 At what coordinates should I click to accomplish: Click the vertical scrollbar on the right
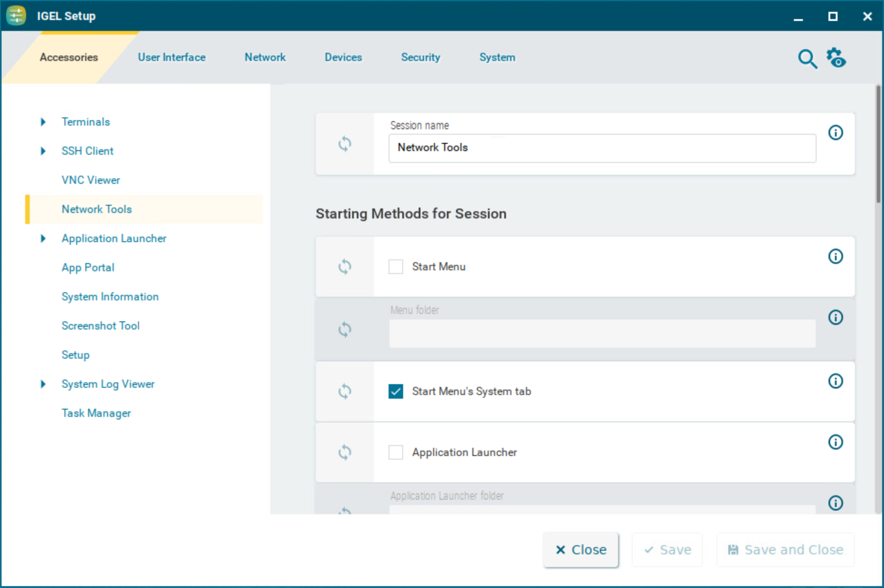(x=878, y=146)
